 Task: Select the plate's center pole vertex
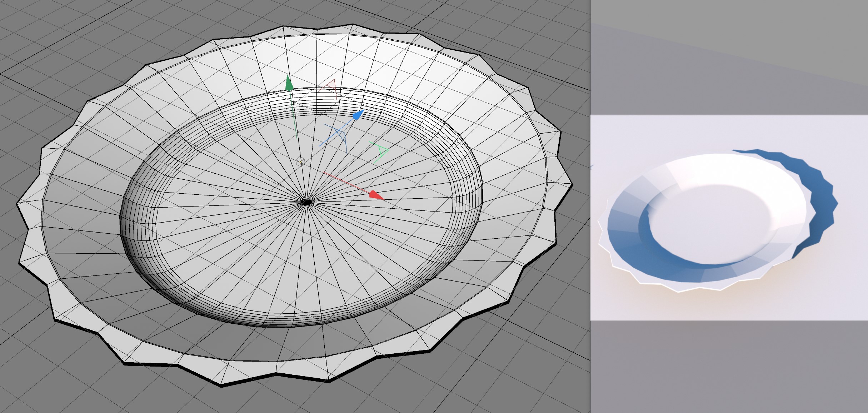click(306, 202)
